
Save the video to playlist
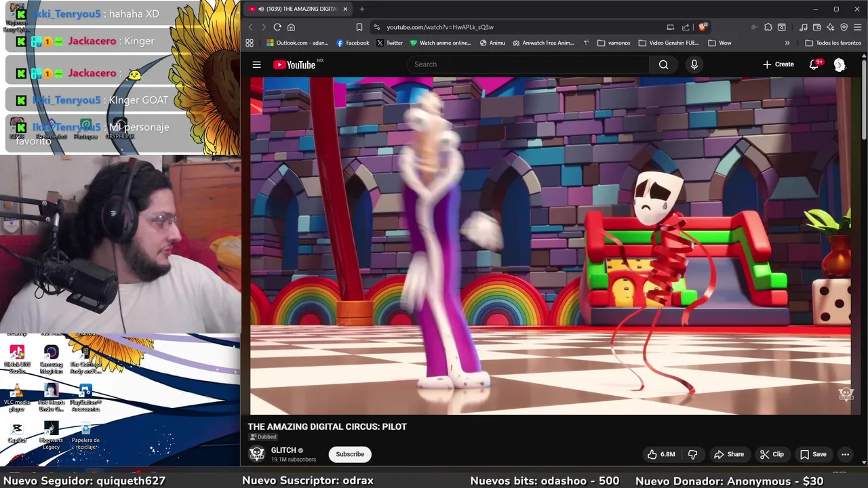812,454
